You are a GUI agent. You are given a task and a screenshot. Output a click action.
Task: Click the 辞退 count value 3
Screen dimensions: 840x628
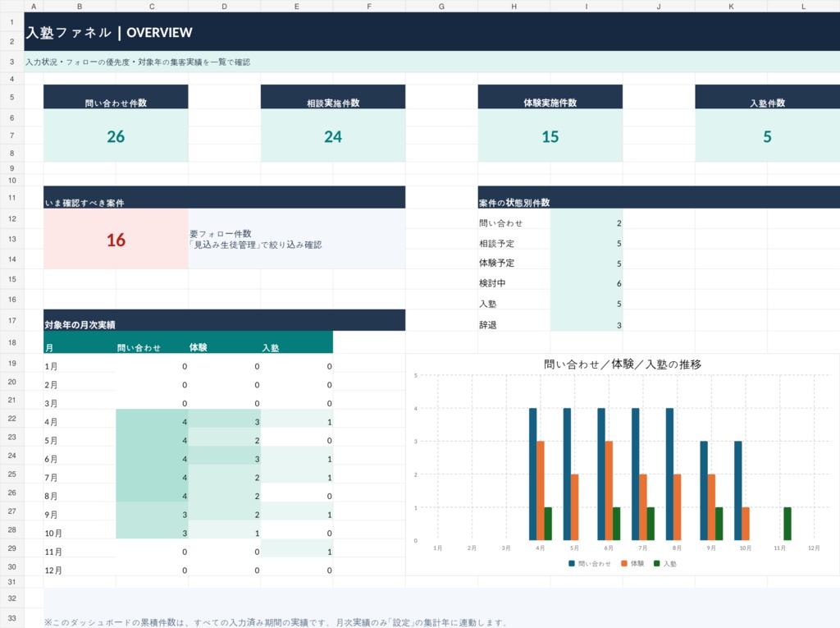[x=619, y=326]
